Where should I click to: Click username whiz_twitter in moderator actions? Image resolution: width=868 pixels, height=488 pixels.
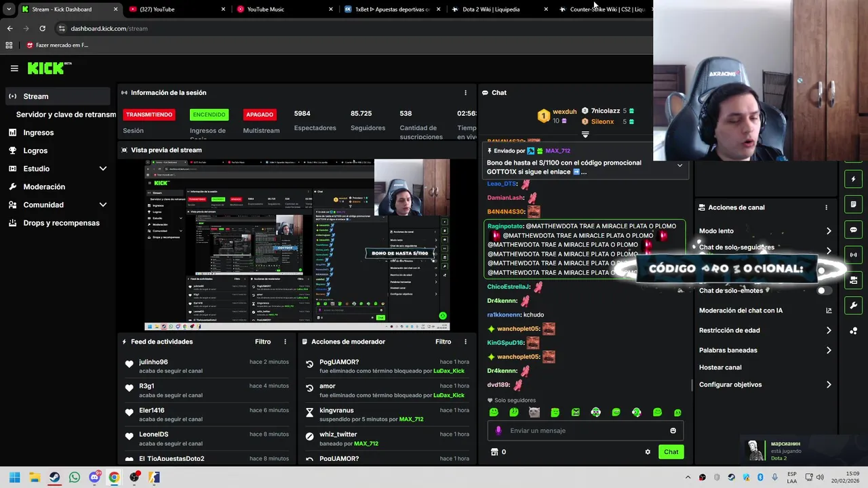(338, 434)
